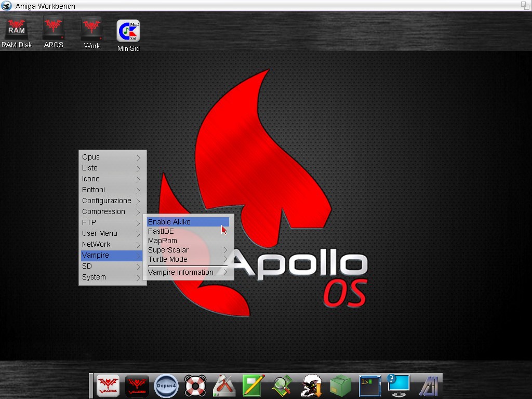Choose MapRom in Vampire submenu

pyautogui.click(x=188, y=241)
